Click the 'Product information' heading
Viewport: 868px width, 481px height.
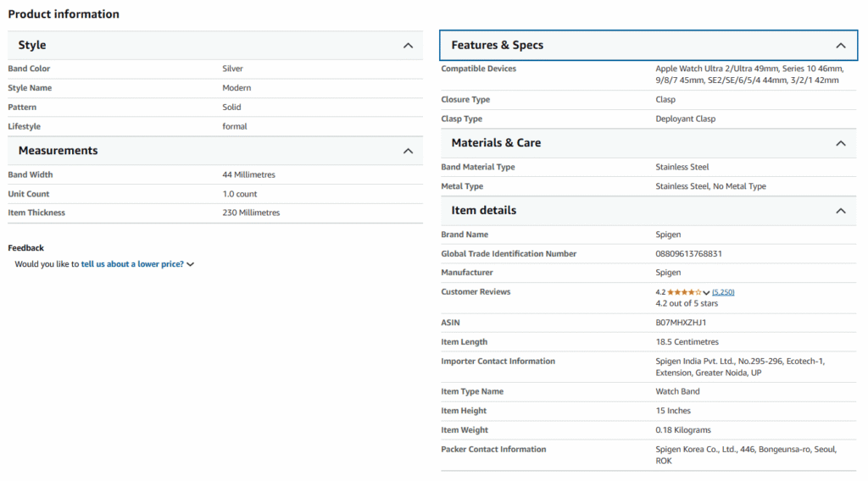(64, 14)
